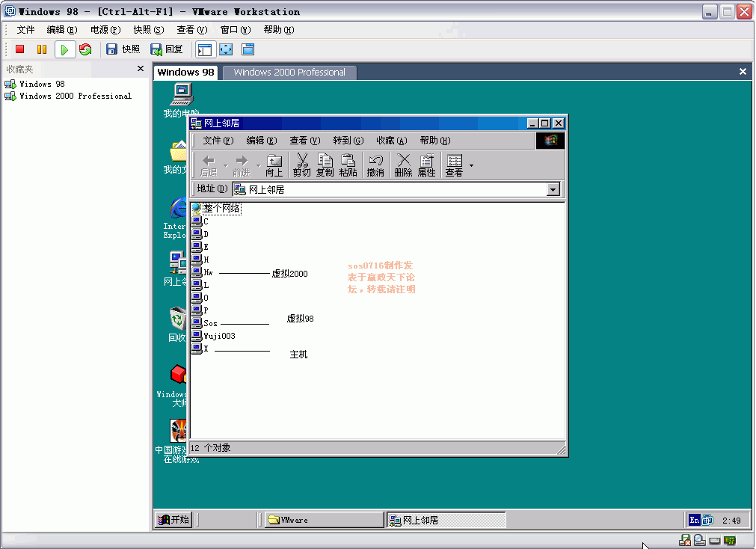Select Windows 98 in favorites list

[x=34, y=84]
